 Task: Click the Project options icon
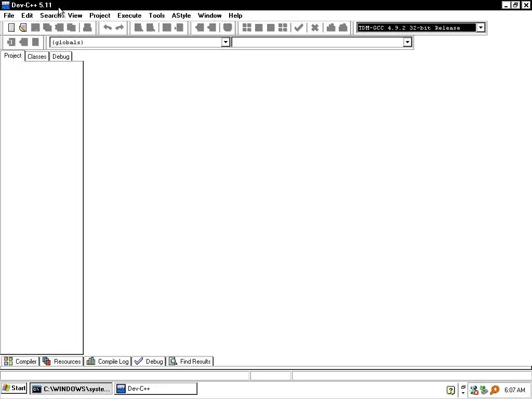[x=228, y=28]
